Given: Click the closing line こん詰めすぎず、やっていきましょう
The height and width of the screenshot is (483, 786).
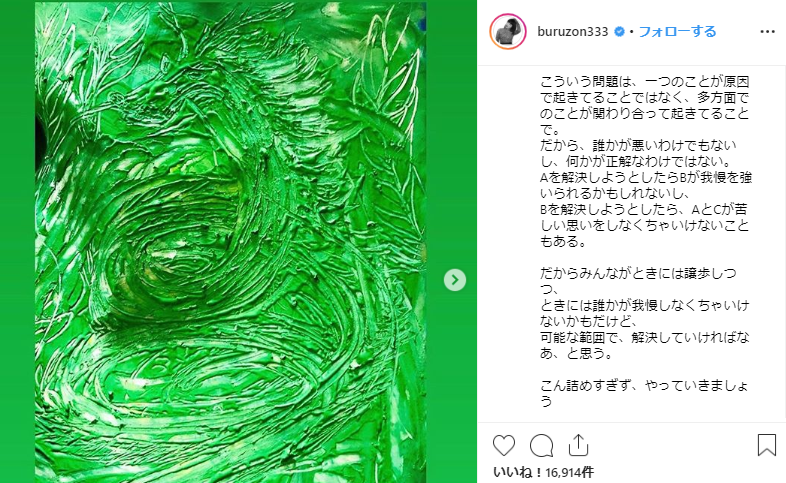Looking at the screenshot, I should (x=645, y=393).
